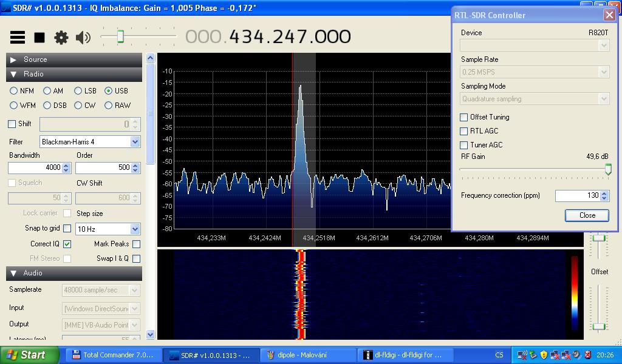This screenshot has height=364, width=622.
Task: Open the Windows Start menu
Action: point(29,355)
